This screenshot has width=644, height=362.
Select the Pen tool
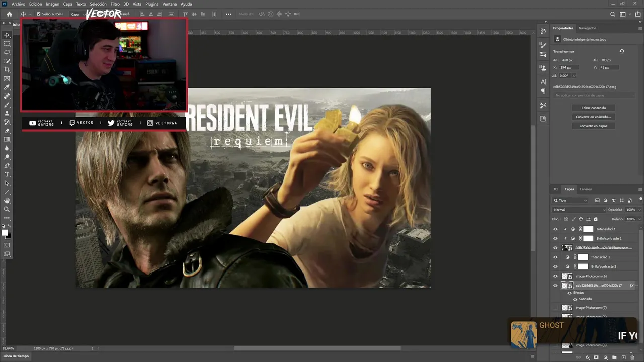7,166
